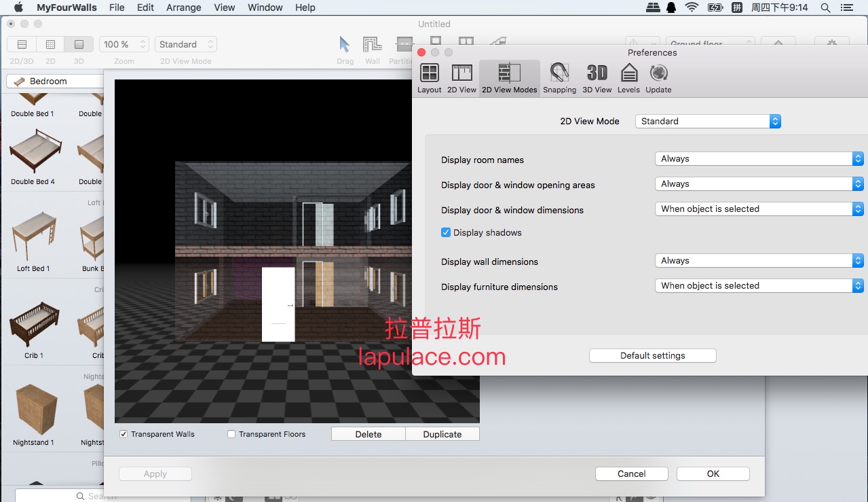Open the Update preferences pane
This screenshot has width=868, height=502.
(658, 78)
